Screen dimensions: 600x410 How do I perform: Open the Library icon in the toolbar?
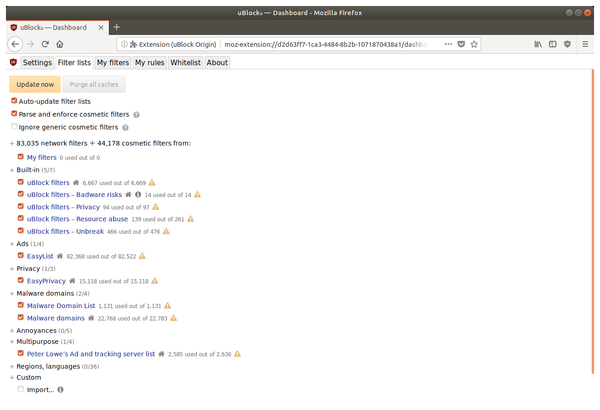click(x=538, y=44)
